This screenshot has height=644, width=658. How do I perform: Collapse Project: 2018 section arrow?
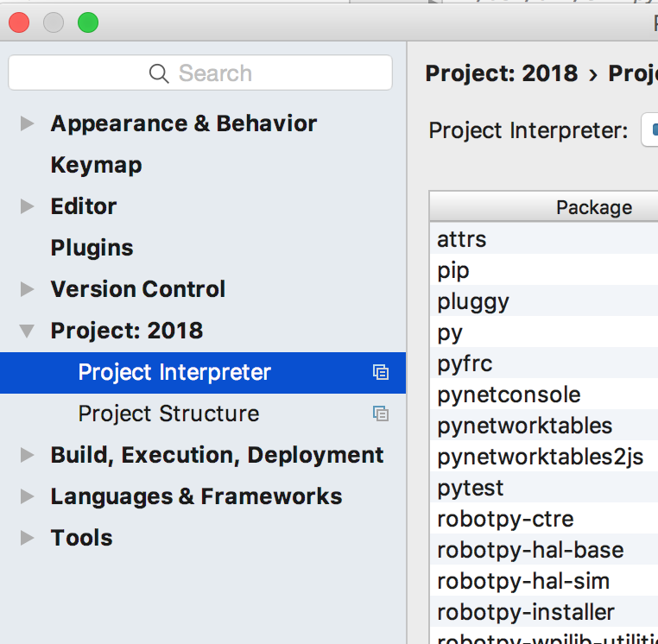coord(28,331)
